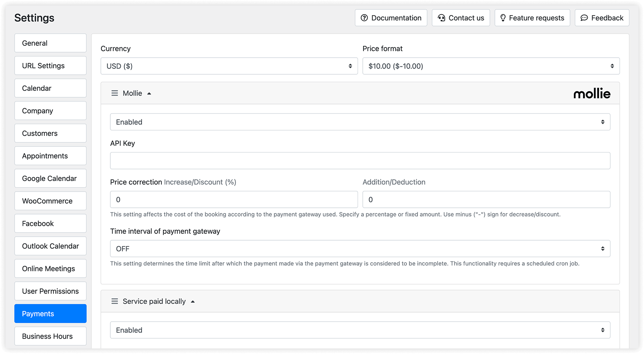Click the Addition/Deduction input field
The image size is (644, 354).
click(x=486, y=200)
